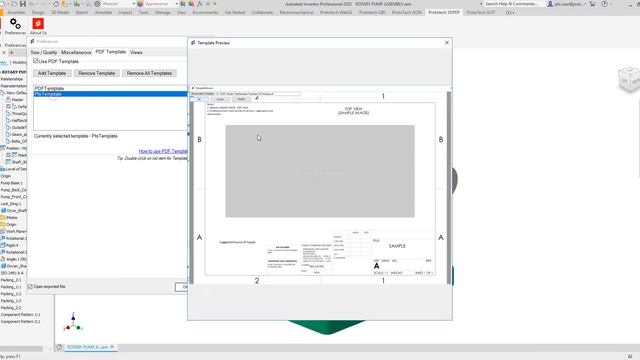Screen dimensions: 640x360
Task: Open the How to use PDF Template link
Action: coord(163,151)
